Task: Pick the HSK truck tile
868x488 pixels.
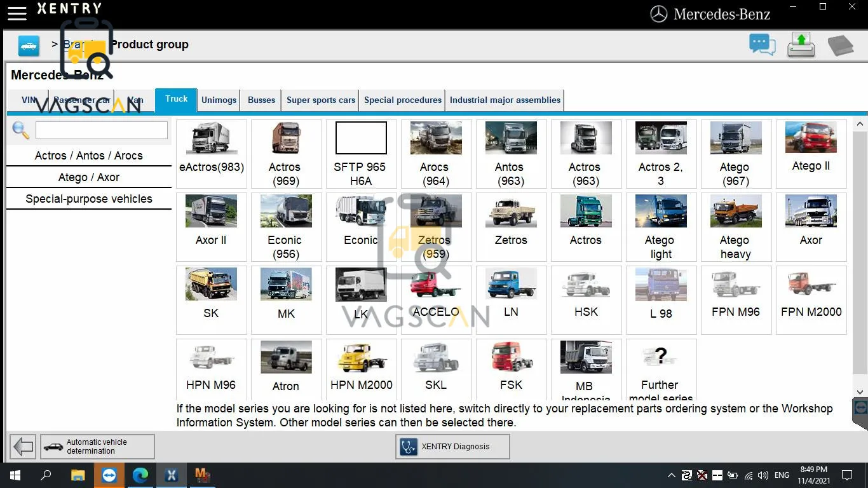Action: [587, 300]
